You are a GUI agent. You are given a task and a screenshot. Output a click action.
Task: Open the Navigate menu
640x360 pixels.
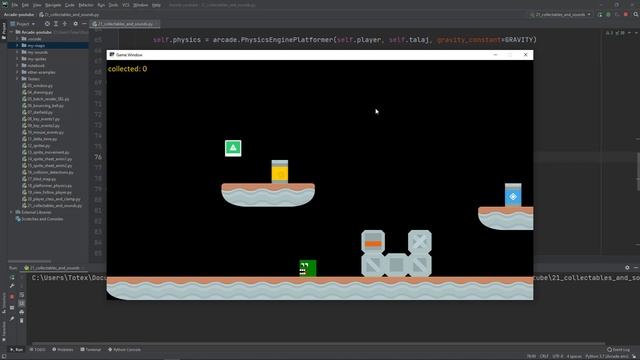(x=53, y=5)
